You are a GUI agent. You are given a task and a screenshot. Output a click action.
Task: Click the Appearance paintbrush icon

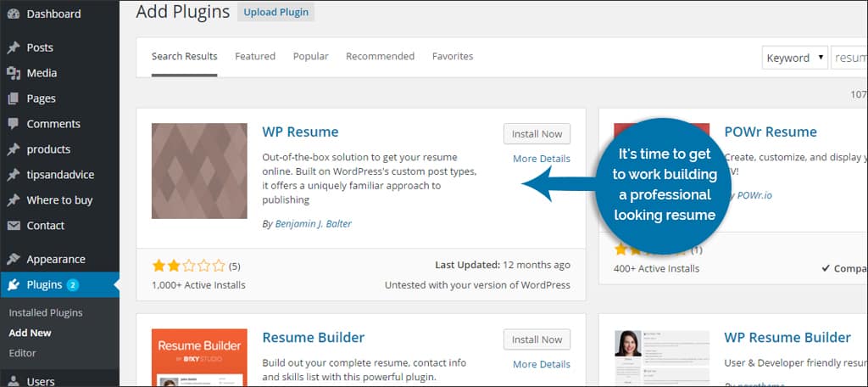tap(14, 260)
